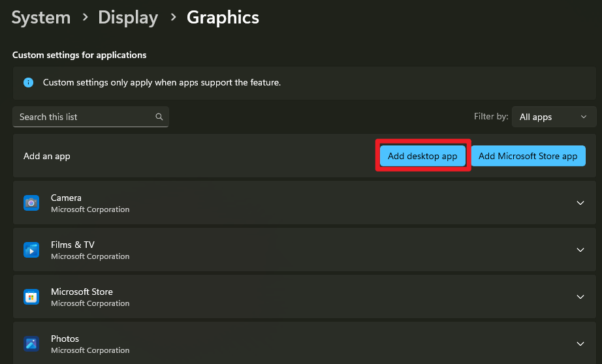
Task: Select the Photos app name label
Action: tap(65, 339)
